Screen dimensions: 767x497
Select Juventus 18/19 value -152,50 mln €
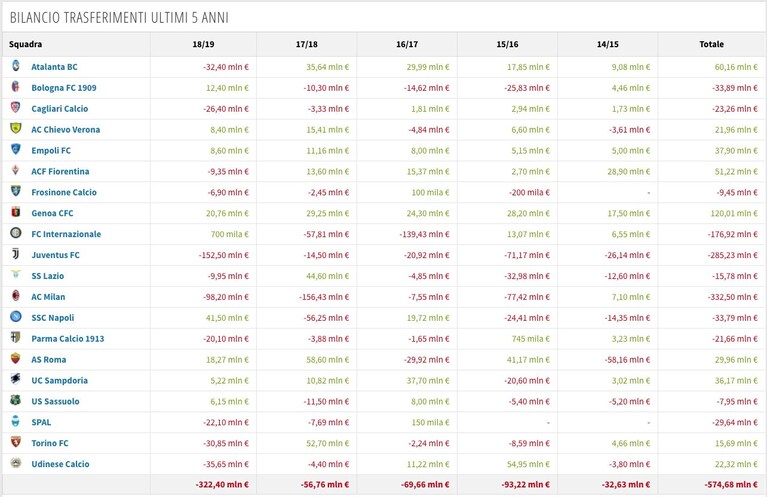(x=224, y=255)
